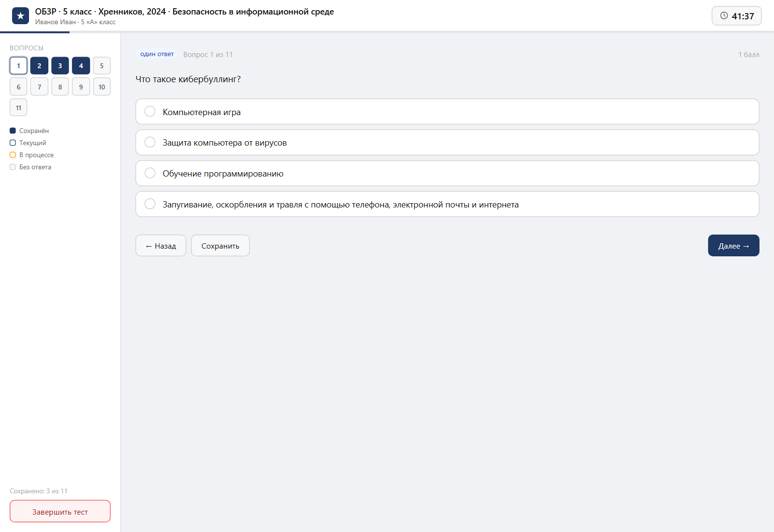
Task: Click the clock timer showing 41:37
Action: pyautogui.click(x=736, y=16)
